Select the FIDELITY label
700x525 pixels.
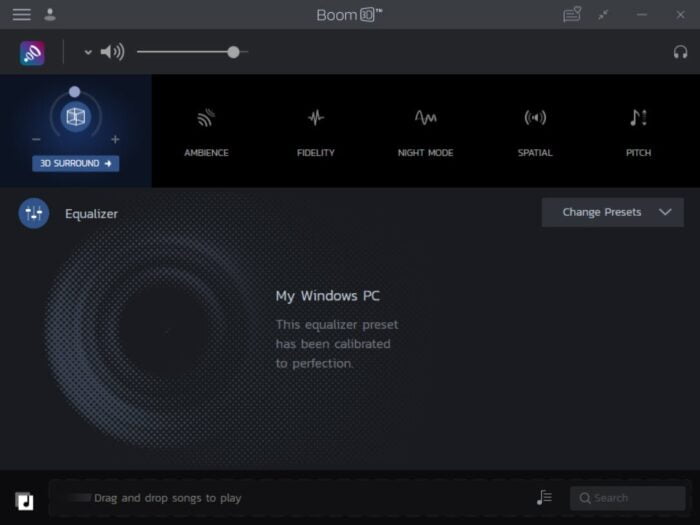point(316,153)
